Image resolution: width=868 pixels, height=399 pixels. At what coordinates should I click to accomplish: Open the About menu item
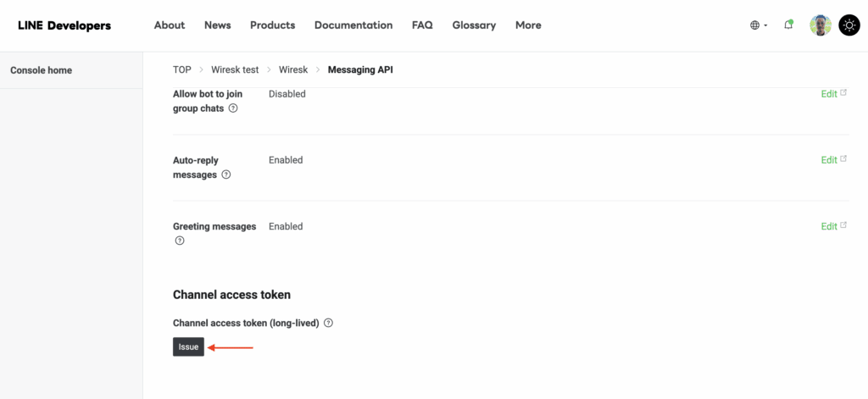pyautogui.click(x=170, y=25)
